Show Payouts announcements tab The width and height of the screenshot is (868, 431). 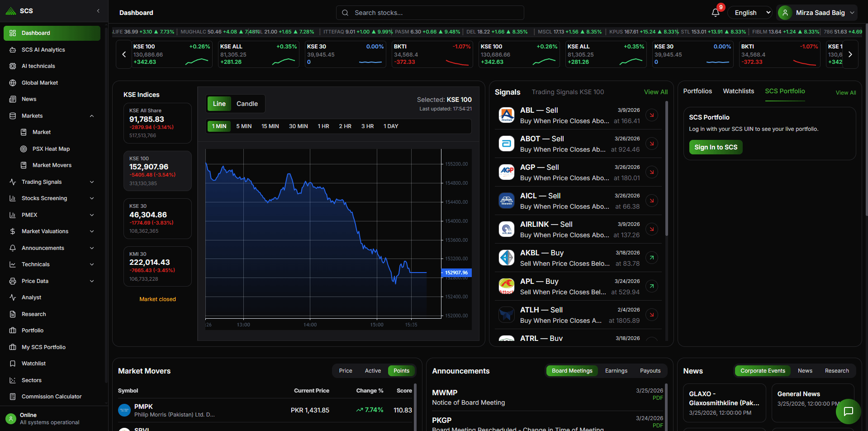650,371
